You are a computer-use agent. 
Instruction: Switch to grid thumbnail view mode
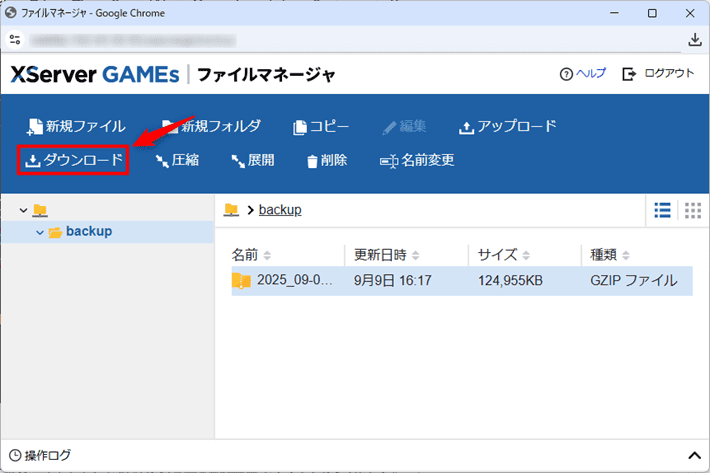[692, 210]
